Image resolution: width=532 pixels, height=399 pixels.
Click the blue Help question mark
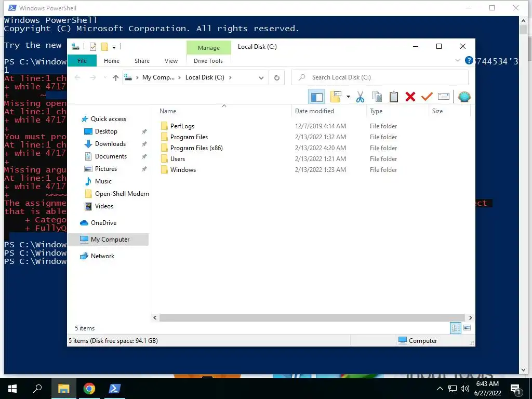[x=469, y=61]
